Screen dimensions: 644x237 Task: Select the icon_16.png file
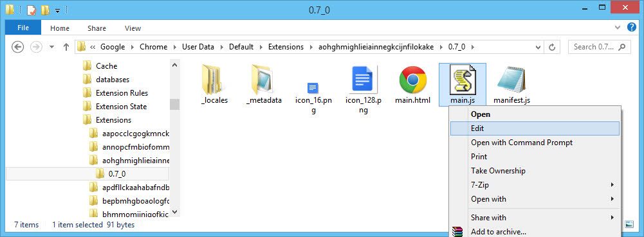click(x=313, y=88)
